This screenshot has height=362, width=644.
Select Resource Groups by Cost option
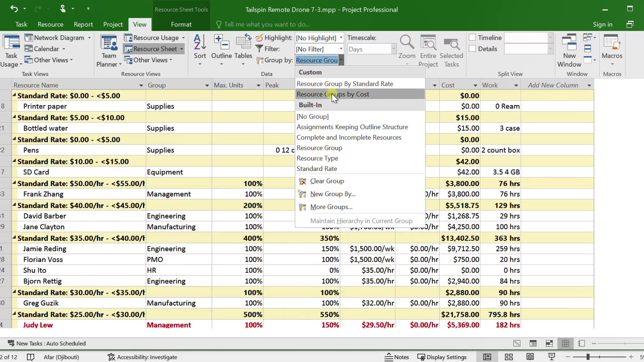[x=333, y=94]
